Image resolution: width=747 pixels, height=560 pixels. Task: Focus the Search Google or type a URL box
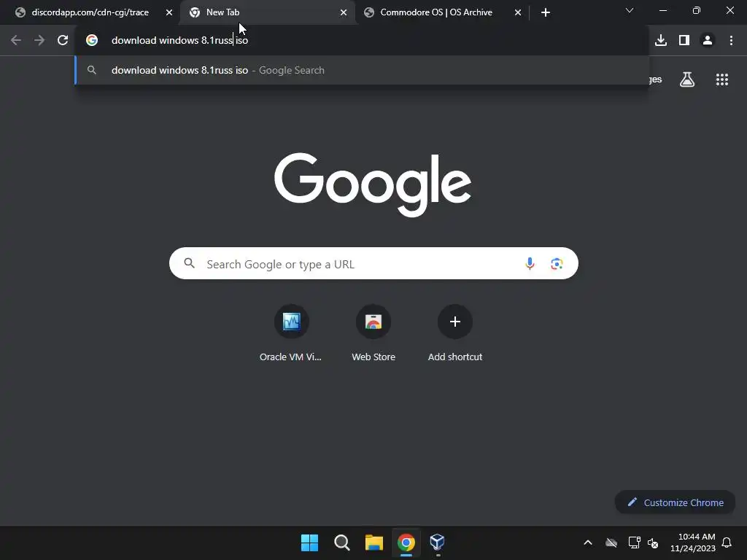[x=373, y=263]
